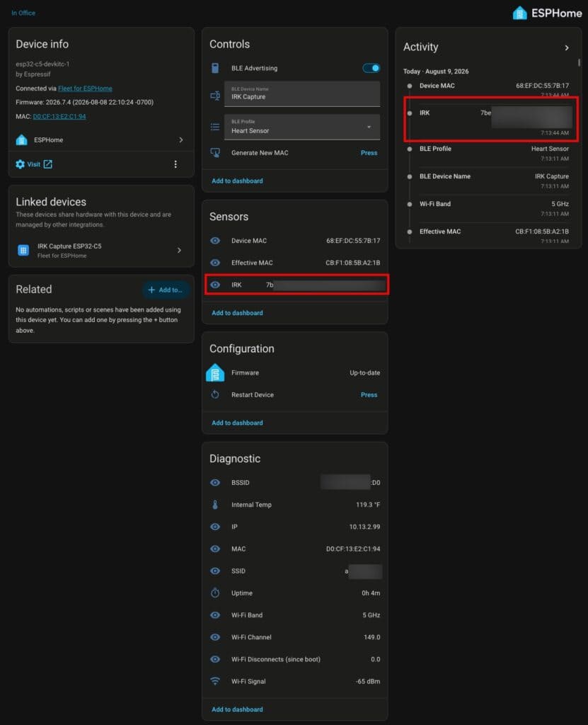588x725 pixels.
Task: Click the eye icon next to Wi-Fi Channel
Action: pos(215,637)
